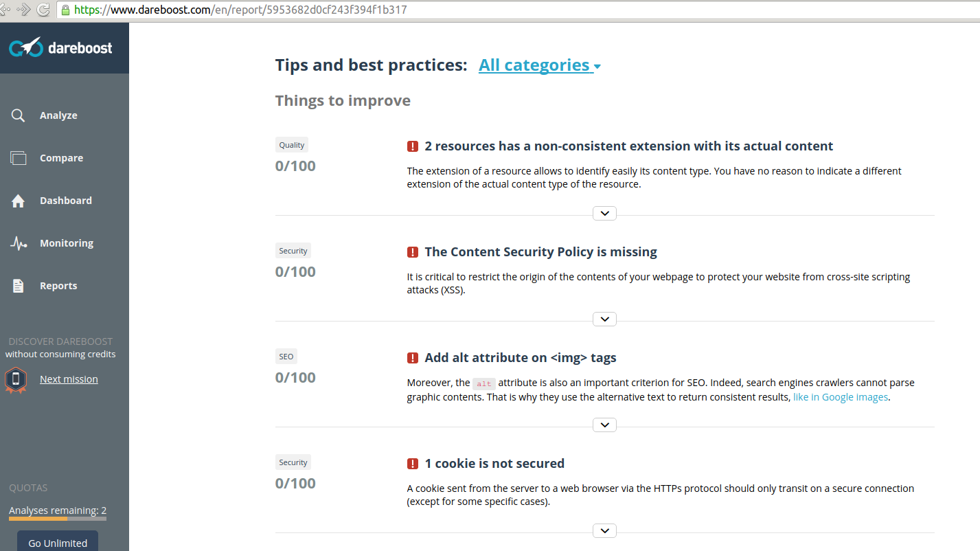This screenshot has height=551, width=980.
Task: Click red alert icon beside Content Security Policy
Action: 413,252
